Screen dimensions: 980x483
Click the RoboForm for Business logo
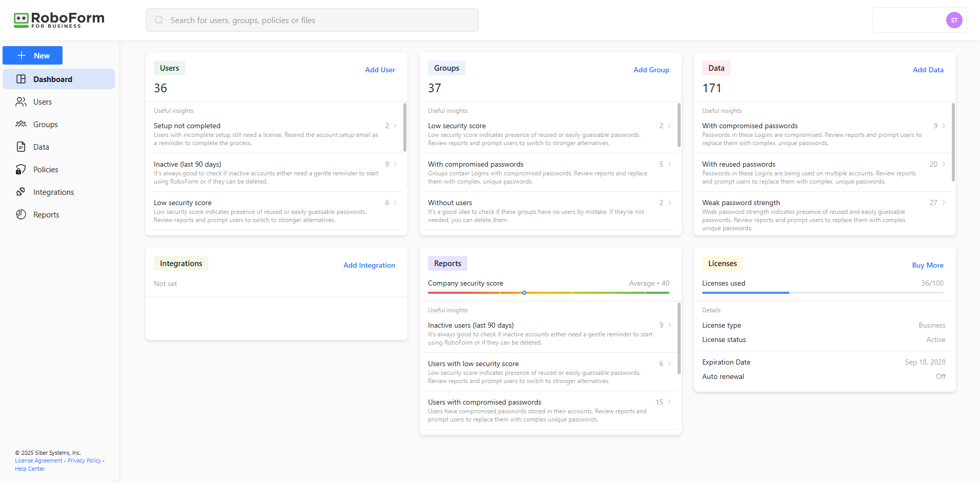click(x=59, y=20)
